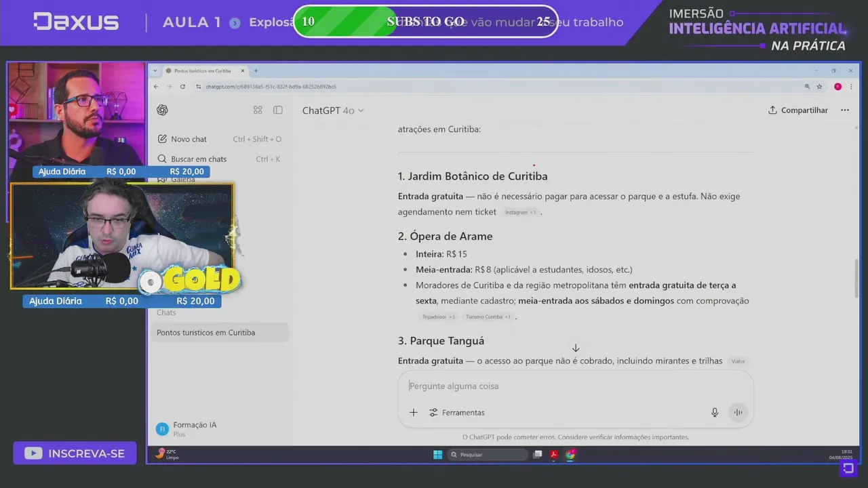868x488 pixels.
Task: Open the three-dot conversation options menu
Action: coord(844,110)
